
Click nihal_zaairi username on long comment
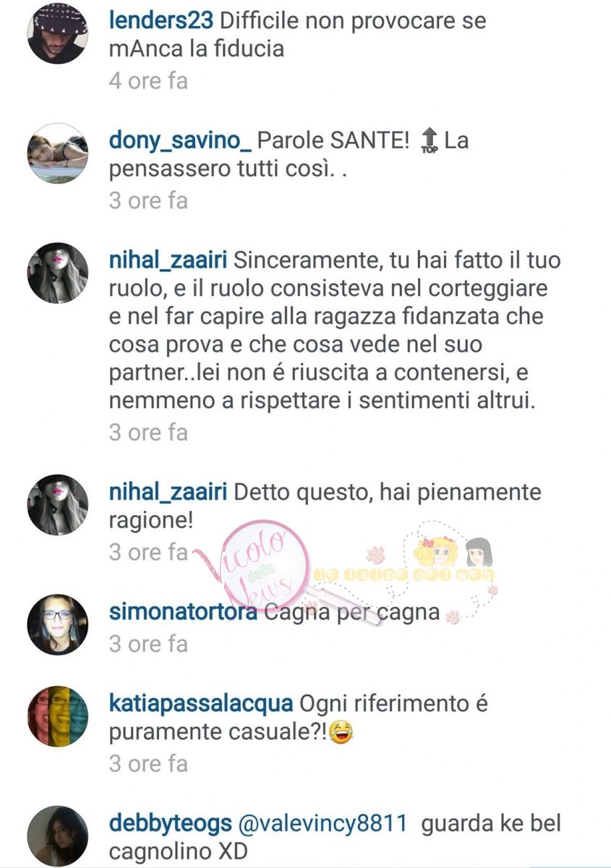tap(168, 260)
